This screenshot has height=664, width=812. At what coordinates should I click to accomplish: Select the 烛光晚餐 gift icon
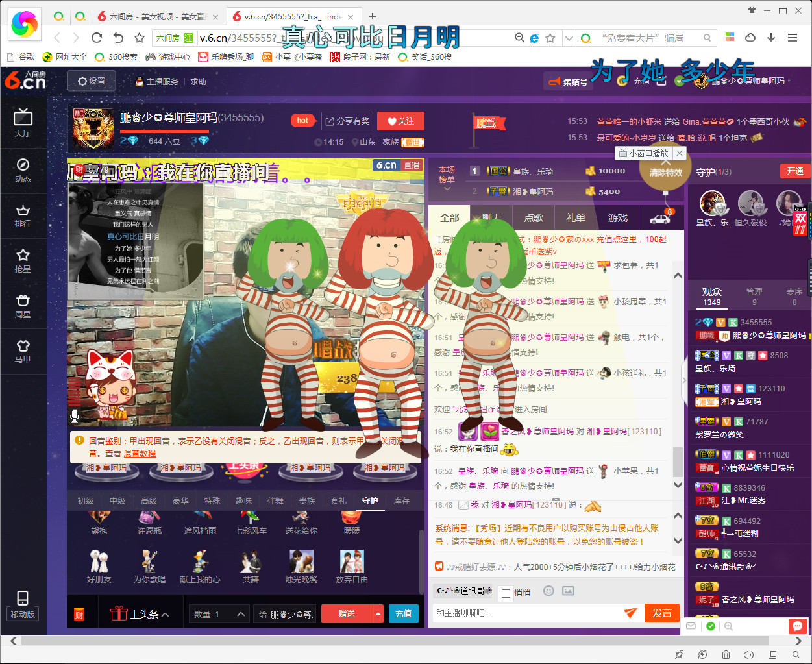301,567
